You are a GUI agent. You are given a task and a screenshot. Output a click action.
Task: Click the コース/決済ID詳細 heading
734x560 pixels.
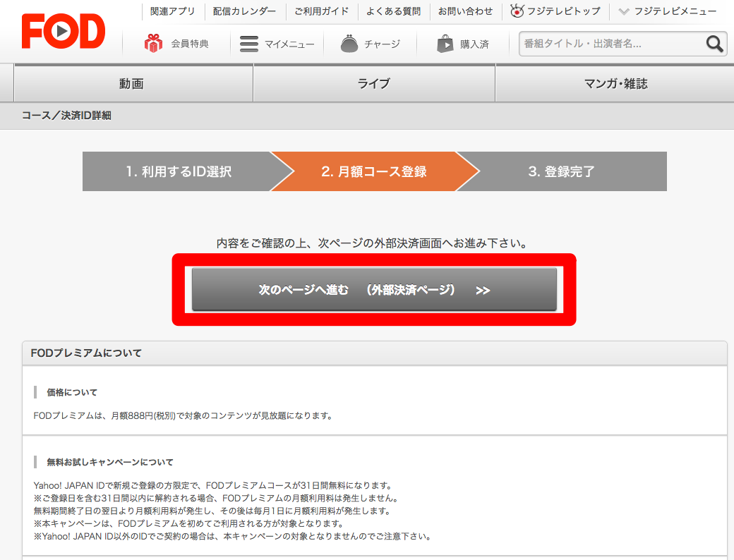tap(66, 116)
